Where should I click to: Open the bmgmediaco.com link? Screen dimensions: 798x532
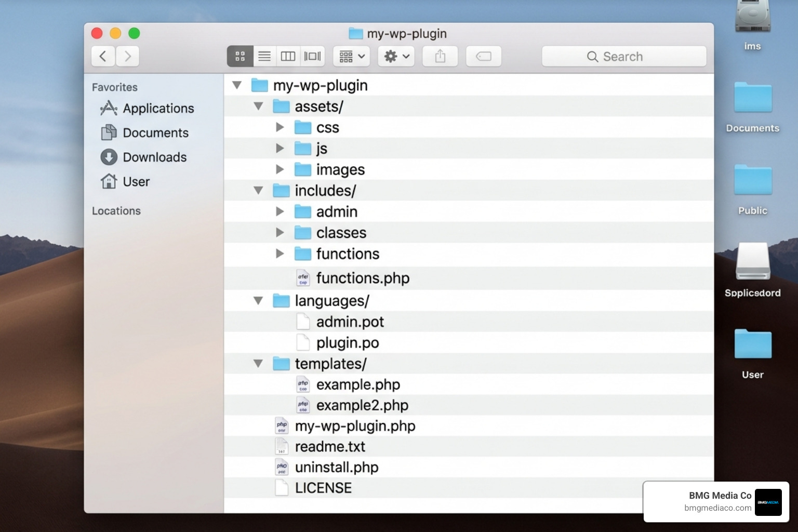[x=717, y=508]
